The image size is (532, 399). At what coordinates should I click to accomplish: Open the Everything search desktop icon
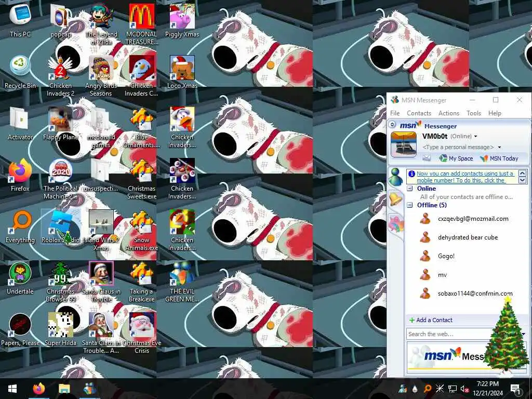click(x=20, y=227)
